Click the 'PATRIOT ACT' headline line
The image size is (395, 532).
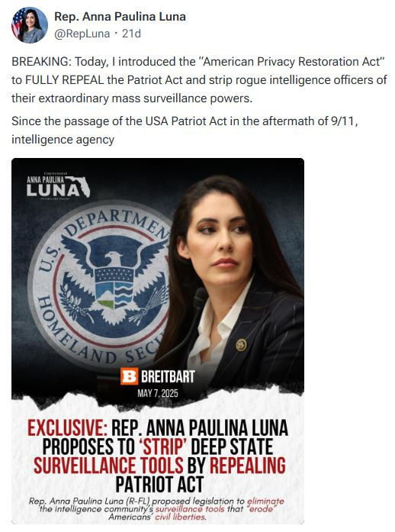159,484
